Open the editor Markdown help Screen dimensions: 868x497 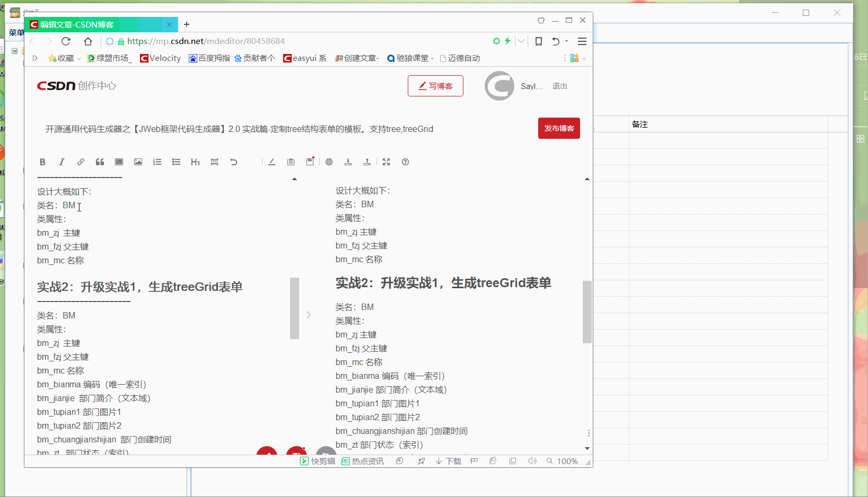coord(405,162)
